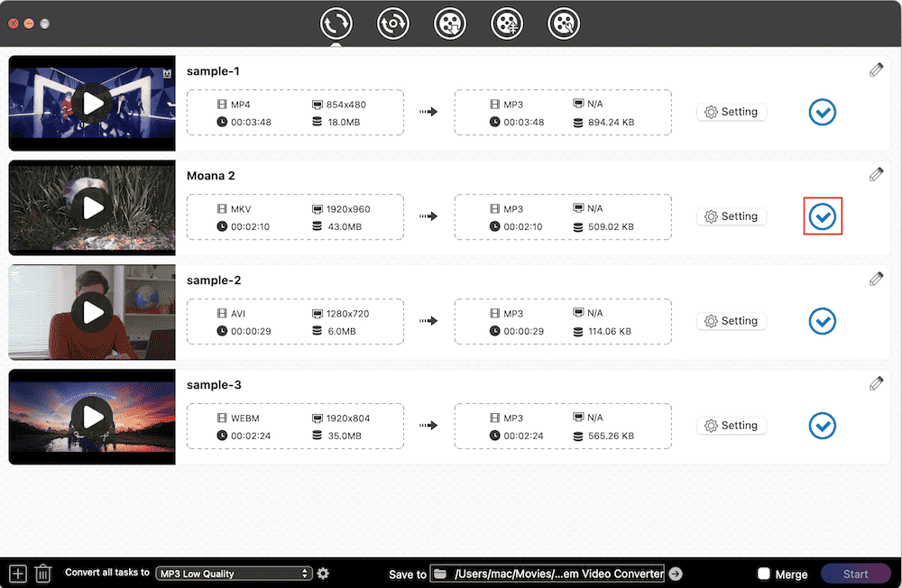Image resolution: width=902 pixels, height=588 pixels.
Task: Select the sample-1 file name
Action: click(213, 71)
